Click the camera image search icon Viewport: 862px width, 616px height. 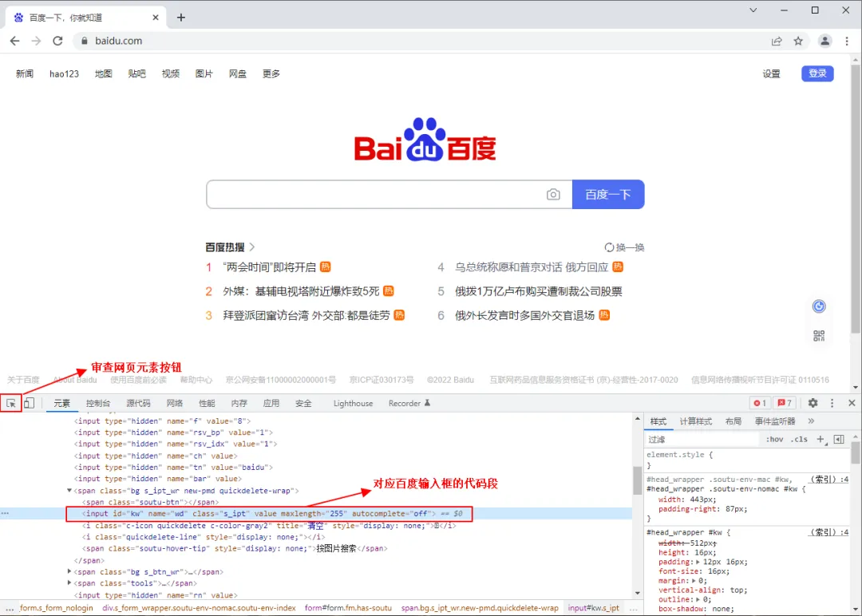pyautogui.click(x=553, y=195)
